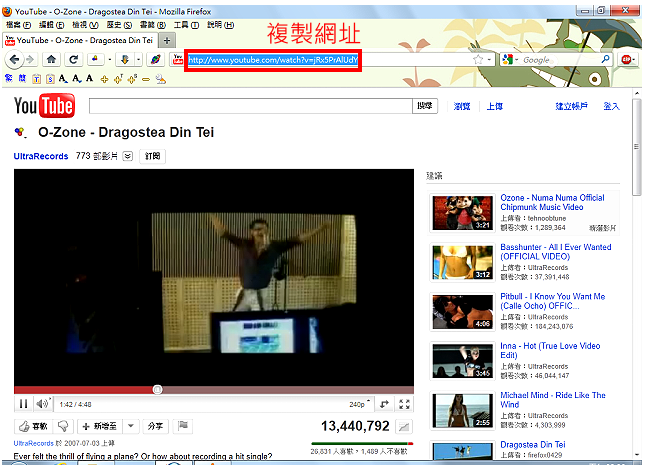Open the UltraRecords channel link above the video
This screenshot has height=470, width=650.
point(41,156)
